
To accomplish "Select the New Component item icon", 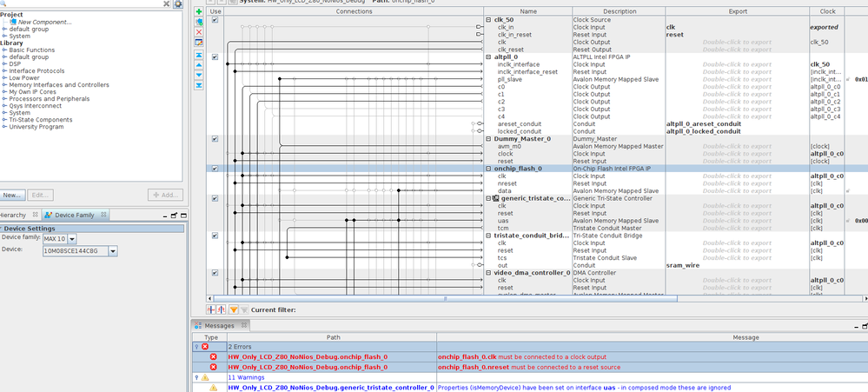I will coord(15,22).
